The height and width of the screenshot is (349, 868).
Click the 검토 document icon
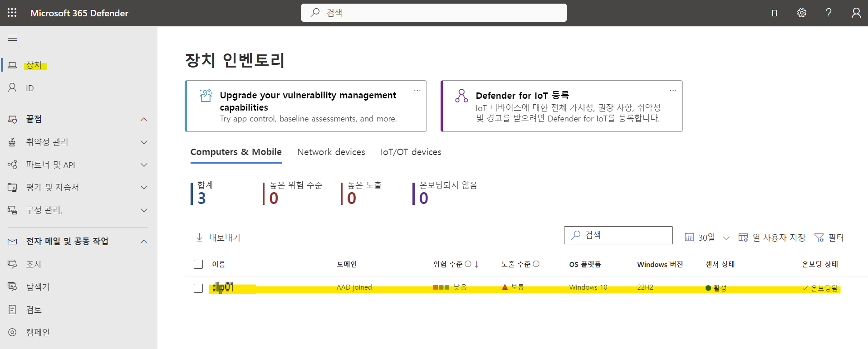pyautogui.click(x=12, y=310)
